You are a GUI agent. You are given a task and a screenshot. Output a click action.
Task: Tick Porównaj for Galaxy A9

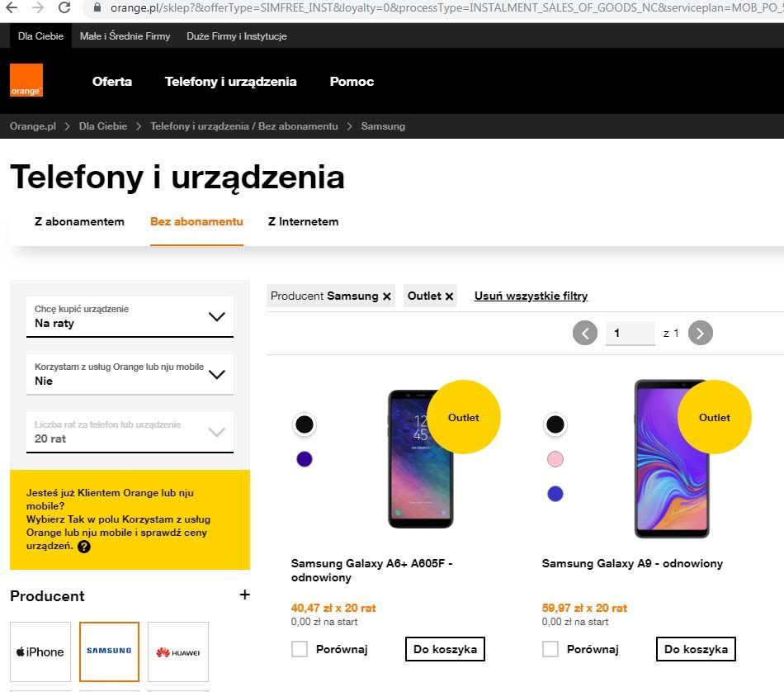click(550, 649)
